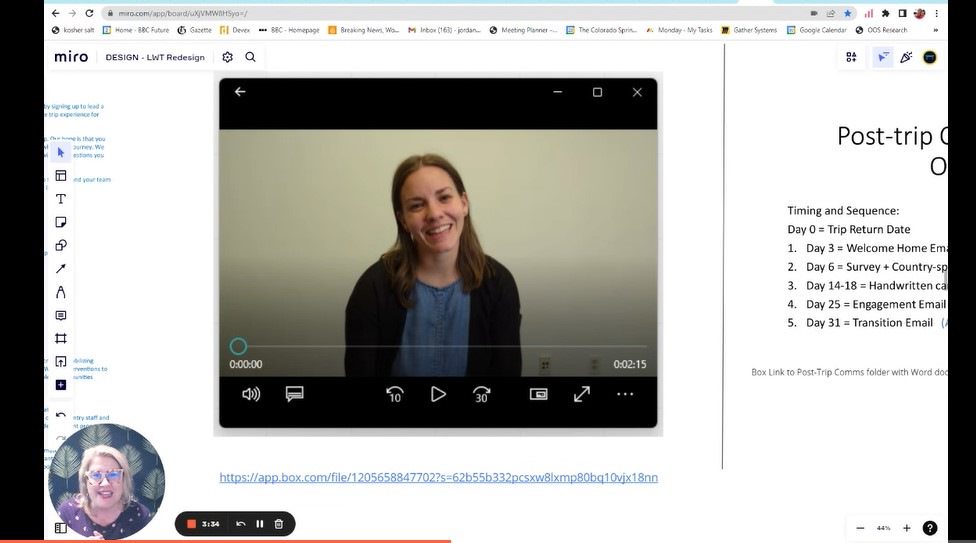The image size is (976, 543).
Task: Pick the Connection Line arrow tool
Action: tap(61, 269)
